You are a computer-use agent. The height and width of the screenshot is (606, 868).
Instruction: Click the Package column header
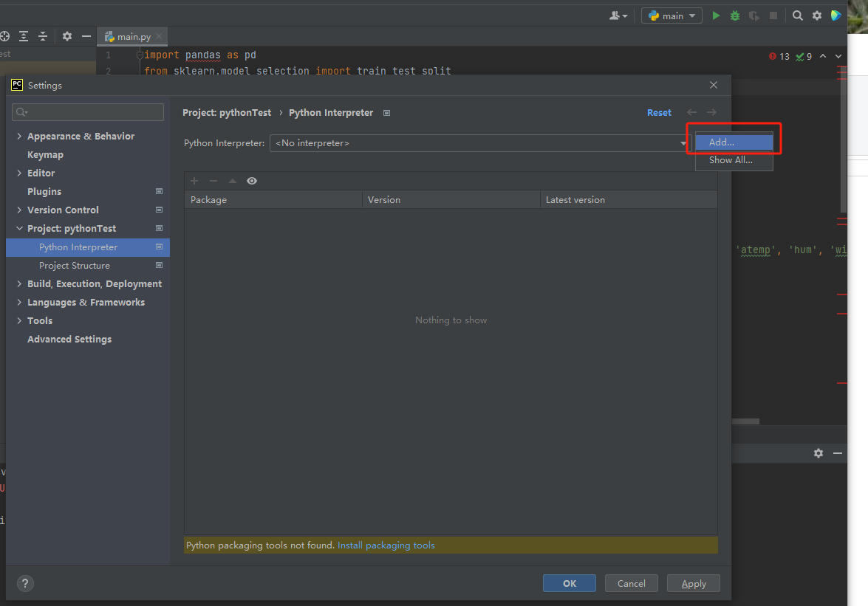[x=273, y=199]
